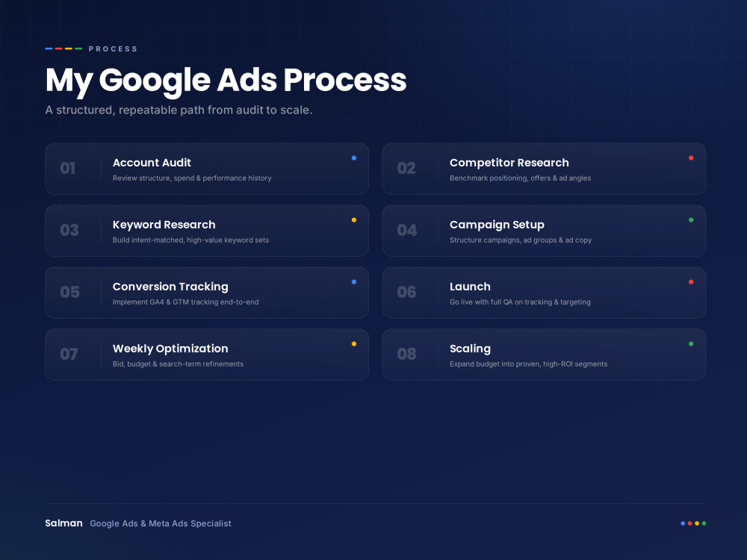Click the blue dot on Account Audit card
Image resolution: width=747 pixels, height=560 pixels.
pyautogui.click(x=354, y=158)
